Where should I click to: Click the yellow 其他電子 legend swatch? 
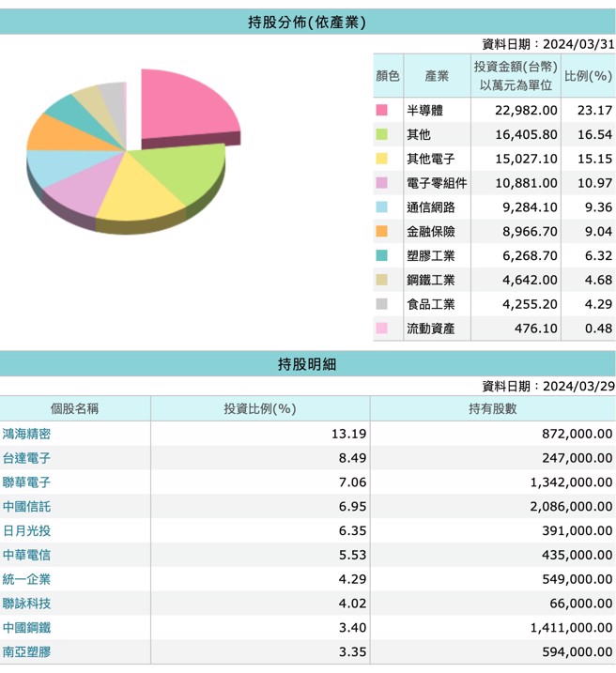tap(381, 159)
